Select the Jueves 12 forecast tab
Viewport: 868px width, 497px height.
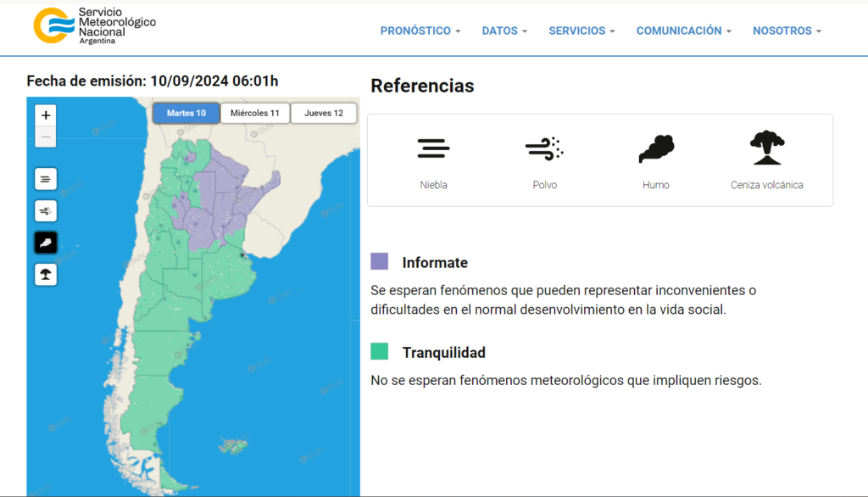(324, 114)
